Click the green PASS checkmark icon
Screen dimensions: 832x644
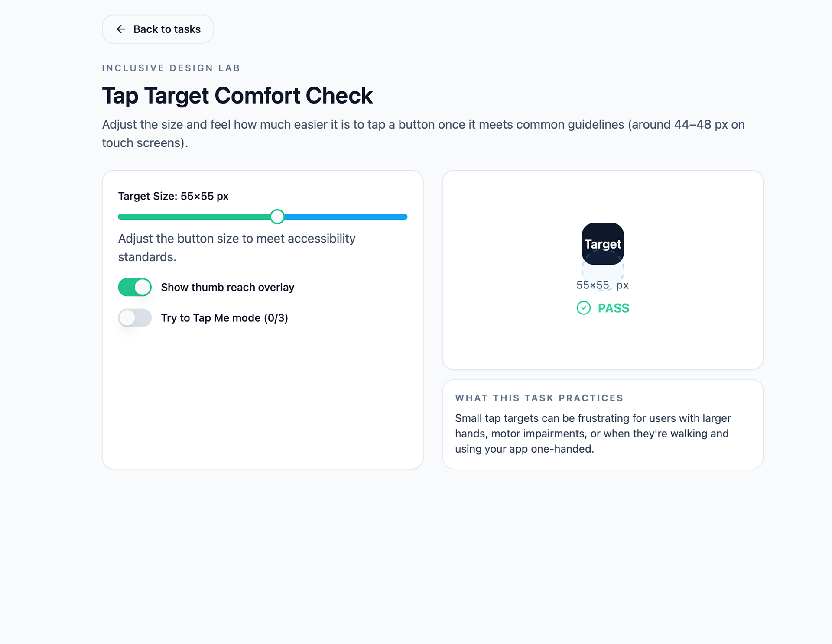[584, 308]
